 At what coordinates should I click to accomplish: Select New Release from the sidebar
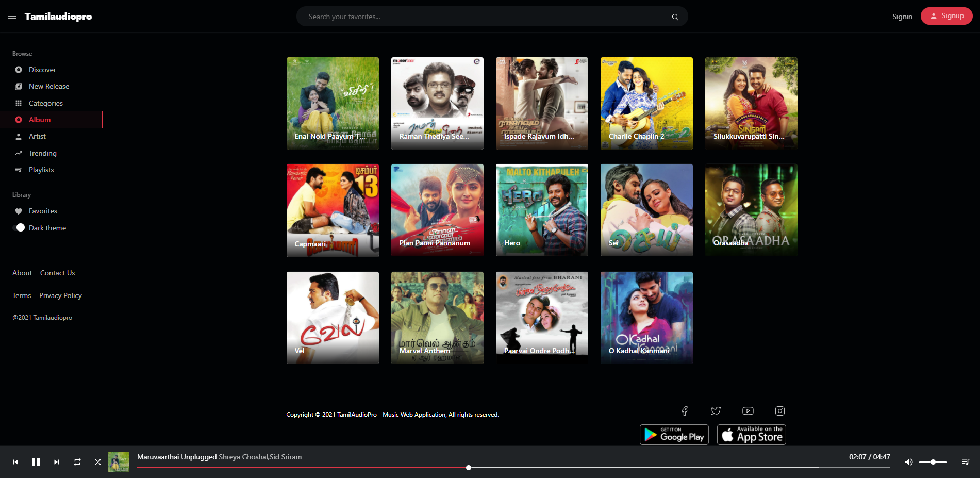[x=49, y=86]
